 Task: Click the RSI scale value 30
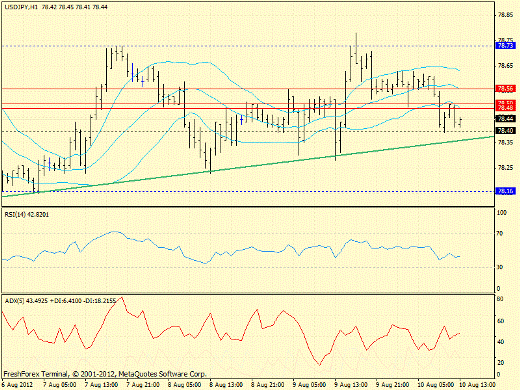[x=500, y=267]
